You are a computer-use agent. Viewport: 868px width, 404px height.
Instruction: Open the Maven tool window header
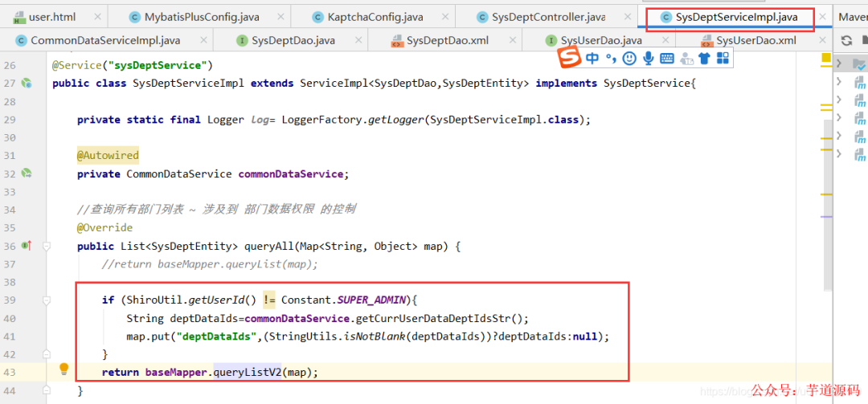[x=853, y=17]
